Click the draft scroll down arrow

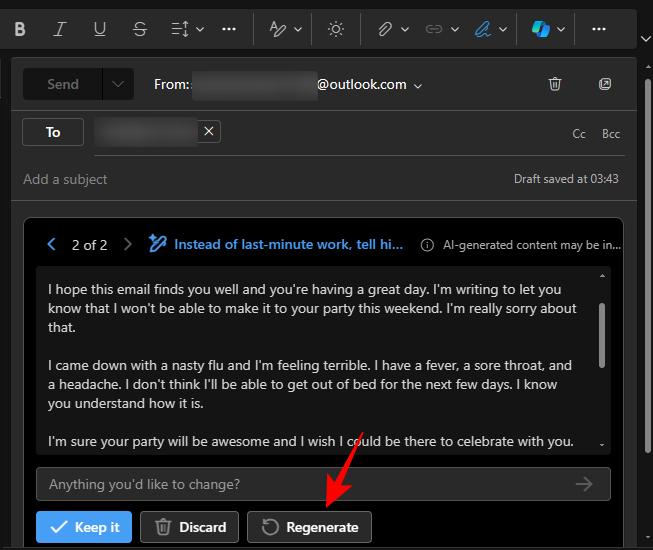[x=602, y=445]
